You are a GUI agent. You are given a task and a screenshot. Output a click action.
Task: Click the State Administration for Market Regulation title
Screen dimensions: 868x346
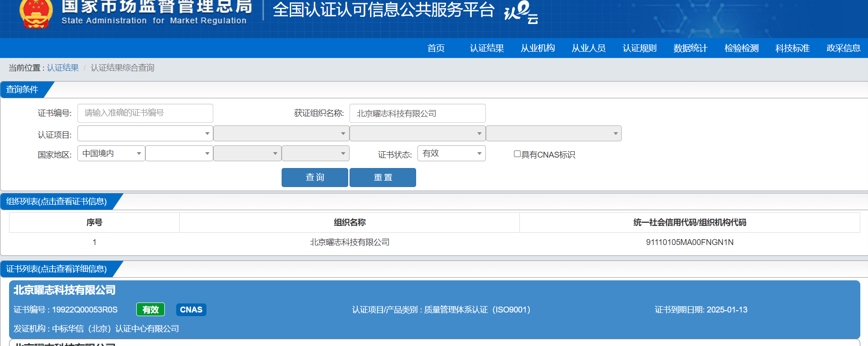pyautogui.click(x=154, y=20)
